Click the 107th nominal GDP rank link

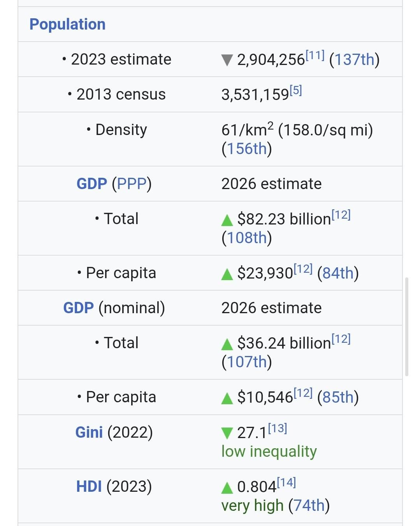pyautogui.click(x=246, y=362)
